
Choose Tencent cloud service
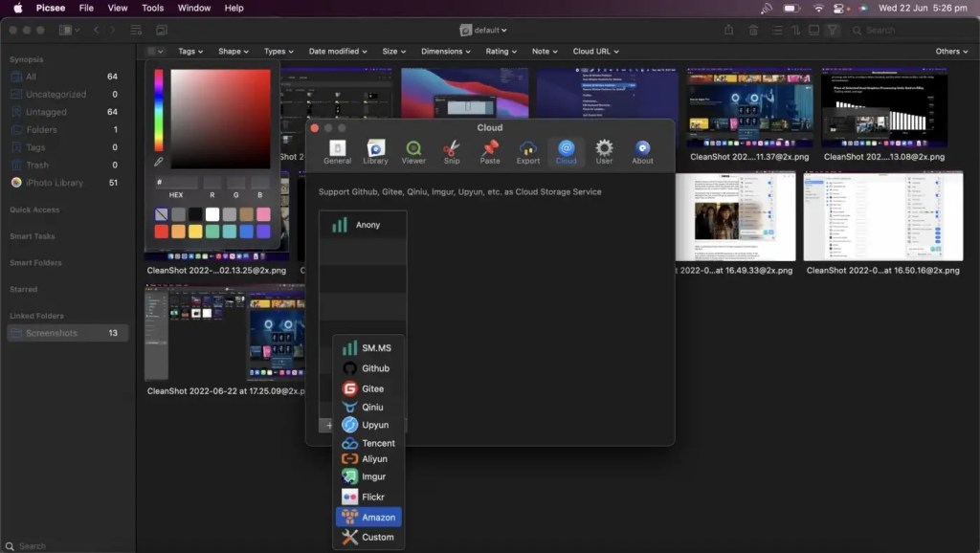[368, 443]
